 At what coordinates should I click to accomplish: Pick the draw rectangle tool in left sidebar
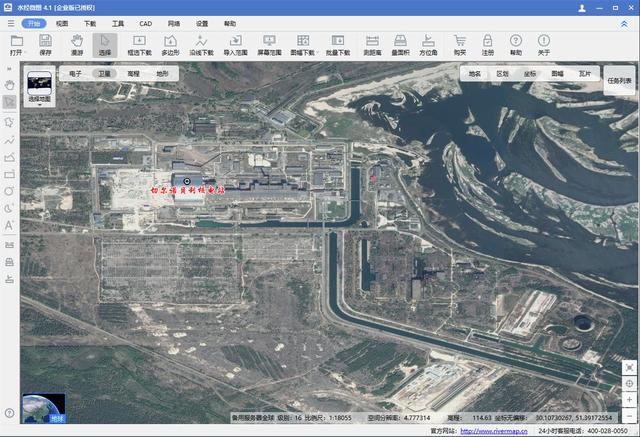pyautogui.click(x=9, y=175)
